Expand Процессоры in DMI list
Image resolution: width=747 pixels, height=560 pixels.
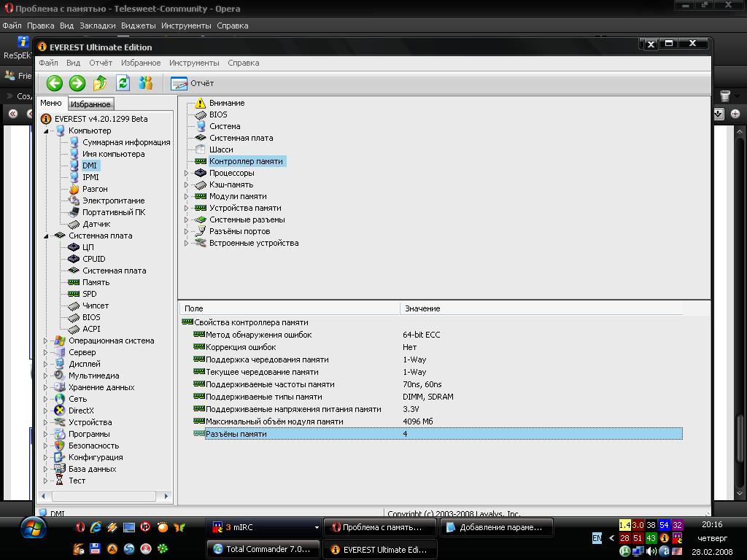187,173
